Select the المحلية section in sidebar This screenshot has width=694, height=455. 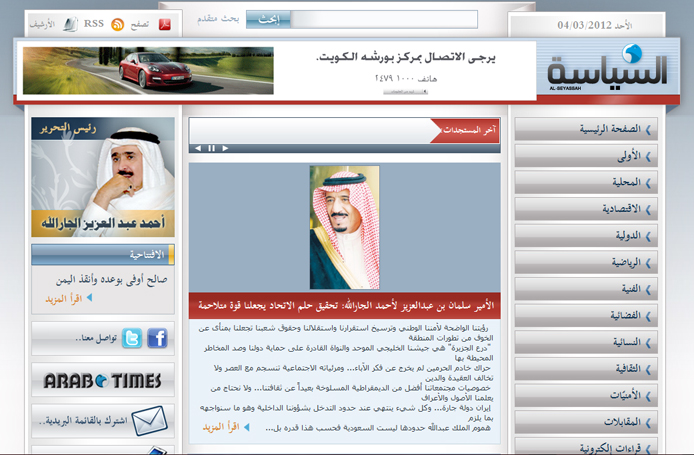[x=585, y=183]
